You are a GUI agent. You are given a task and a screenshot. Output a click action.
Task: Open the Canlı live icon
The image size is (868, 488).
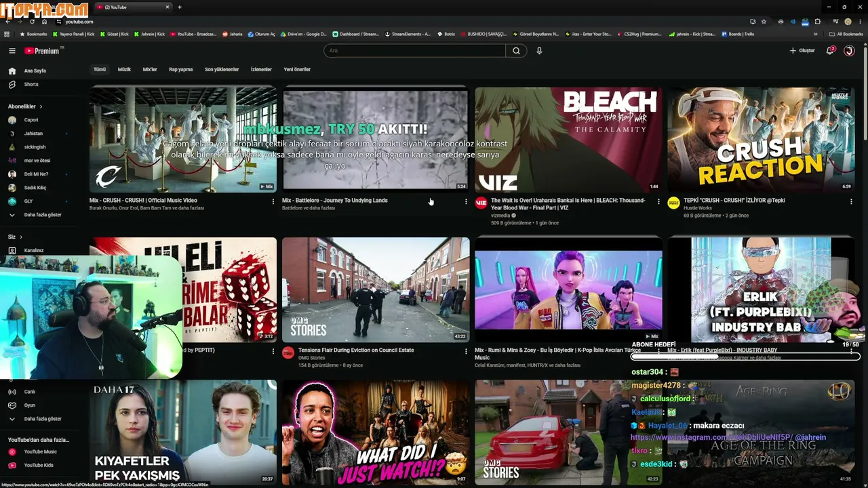click(x=12, y=392)
